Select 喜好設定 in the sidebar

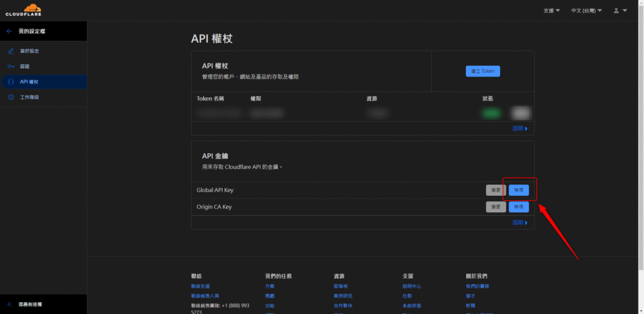tap(30, 51)
